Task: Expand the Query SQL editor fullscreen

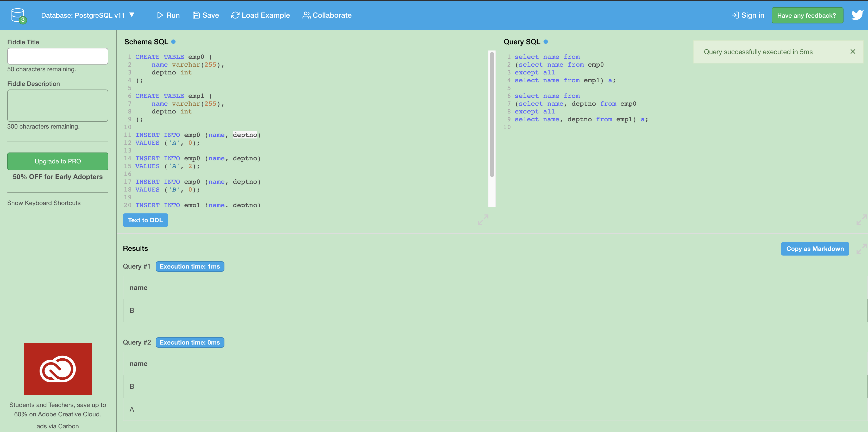Action: coord(861,220)
